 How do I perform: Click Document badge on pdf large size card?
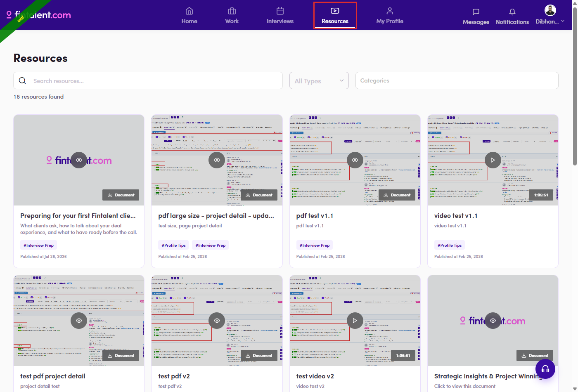pyautogui.click(x=258, y=195)
